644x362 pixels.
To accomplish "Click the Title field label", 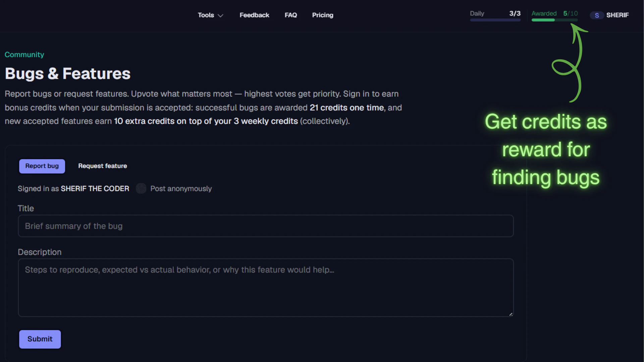I will [x=25, y=208].
